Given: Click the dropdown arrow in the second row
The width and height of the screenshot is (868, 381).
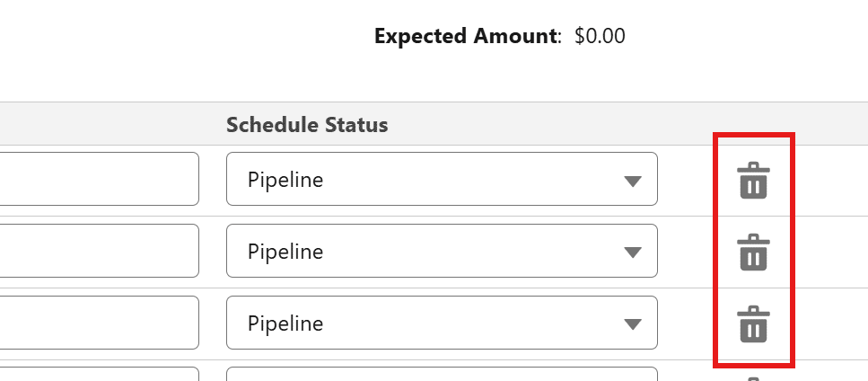Looking at the screenshot, I should coord(632,253).
